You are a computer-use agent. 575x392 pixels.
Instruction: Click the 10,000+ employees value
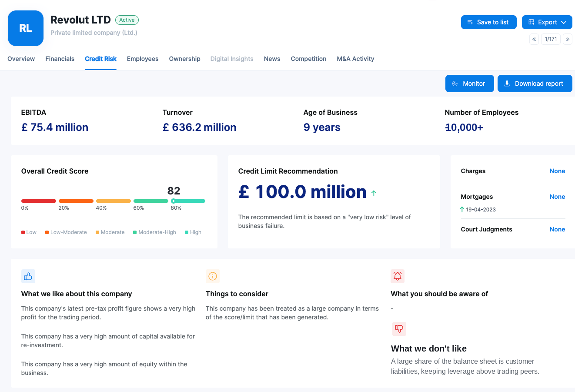coord(464,127)
